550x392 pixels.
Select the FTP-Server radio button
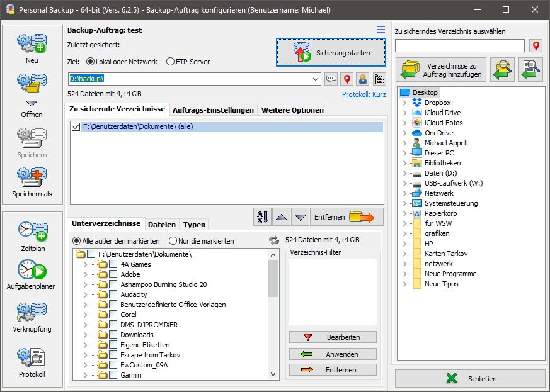click(171, 62)
